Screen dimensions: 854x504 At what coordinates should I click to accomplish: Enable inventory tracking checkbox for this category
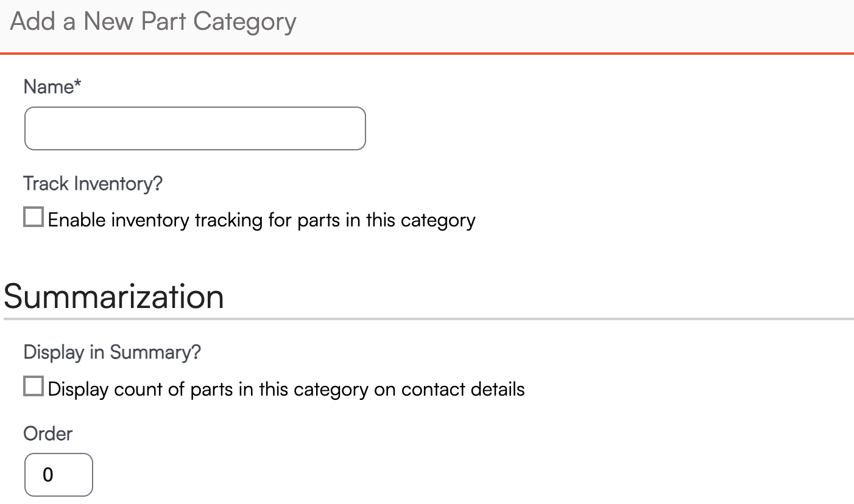[x=34, y=217]
